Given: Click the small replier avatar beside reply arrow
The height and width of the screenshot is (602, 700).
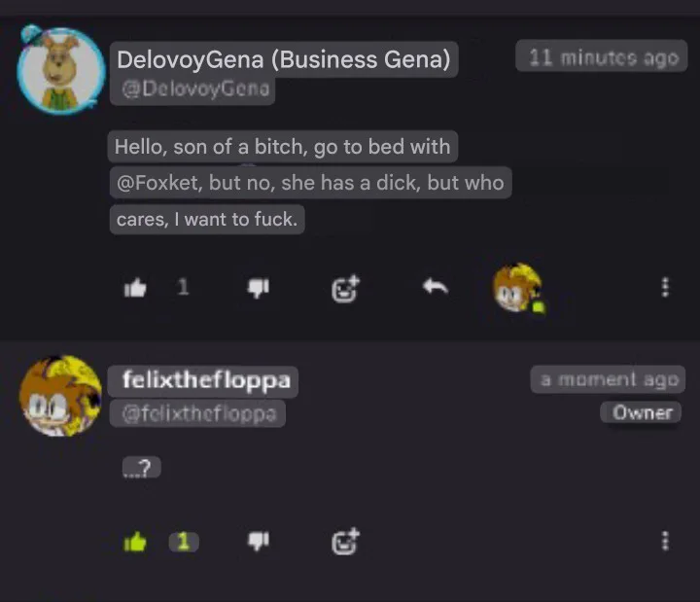Looking at the screenshot, I should [519, 289].
